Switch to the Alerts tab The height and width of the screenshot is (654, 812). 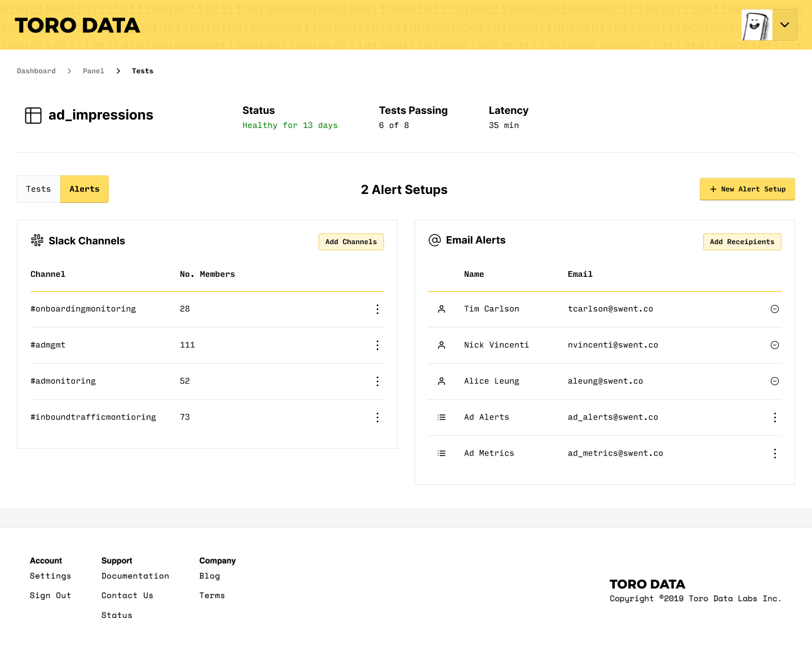[85, 189]
